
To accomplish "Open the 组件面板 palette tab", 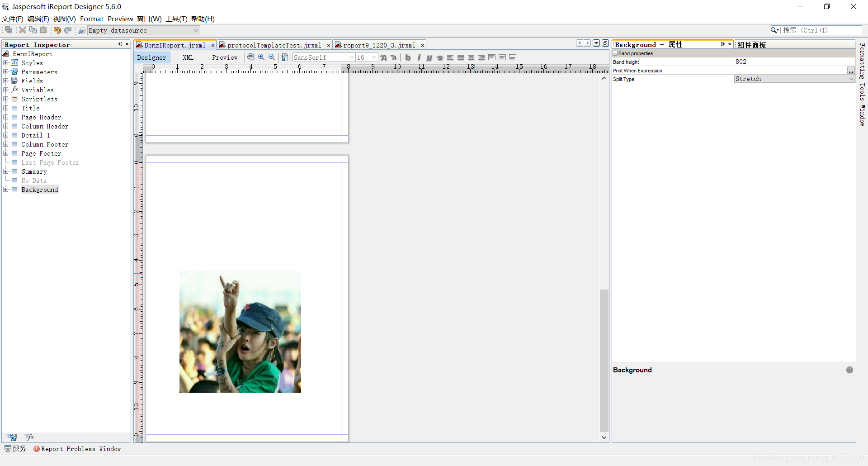I will click(x=751, y=45).
